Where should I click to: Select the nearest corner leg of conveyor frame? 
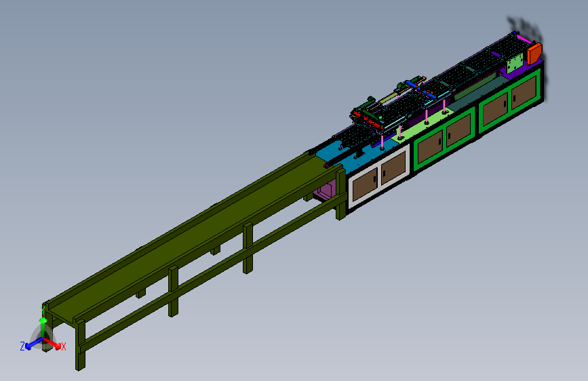click(x=80, y=345)
